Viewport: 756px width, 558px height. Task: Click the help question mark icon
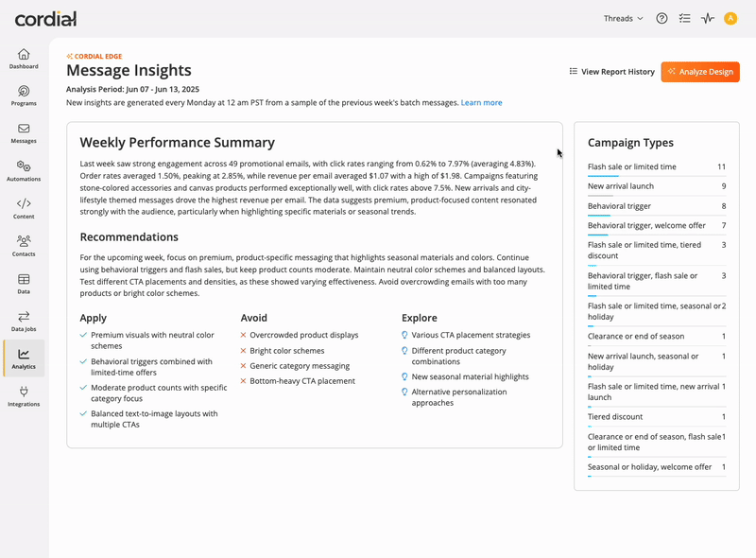tap(661, 18)
